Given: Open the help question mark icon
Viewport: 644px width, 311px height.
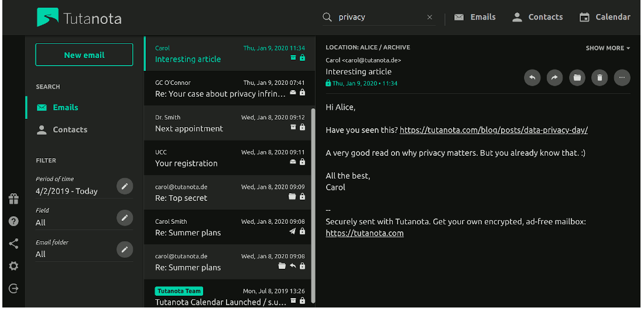Looking at the screenshot, I should (13, 221).
